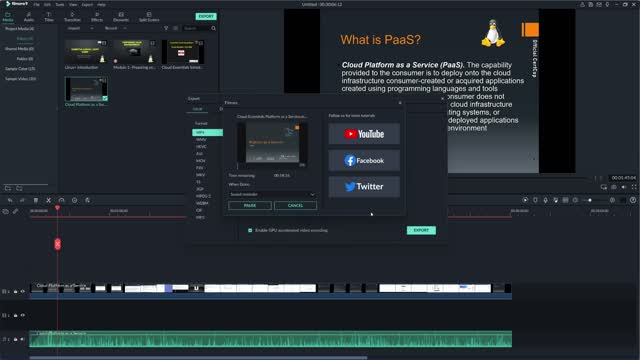
Task: Open the Transition tab
Action: coord(72,17)
